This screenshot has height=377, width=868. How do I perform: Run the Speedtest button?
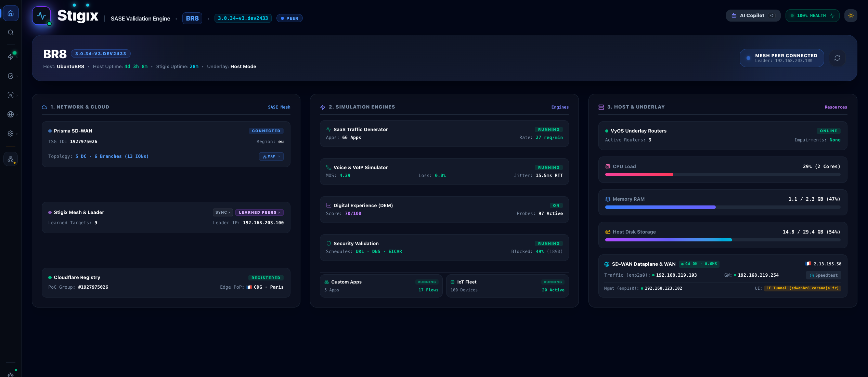[x=824, y=275]
